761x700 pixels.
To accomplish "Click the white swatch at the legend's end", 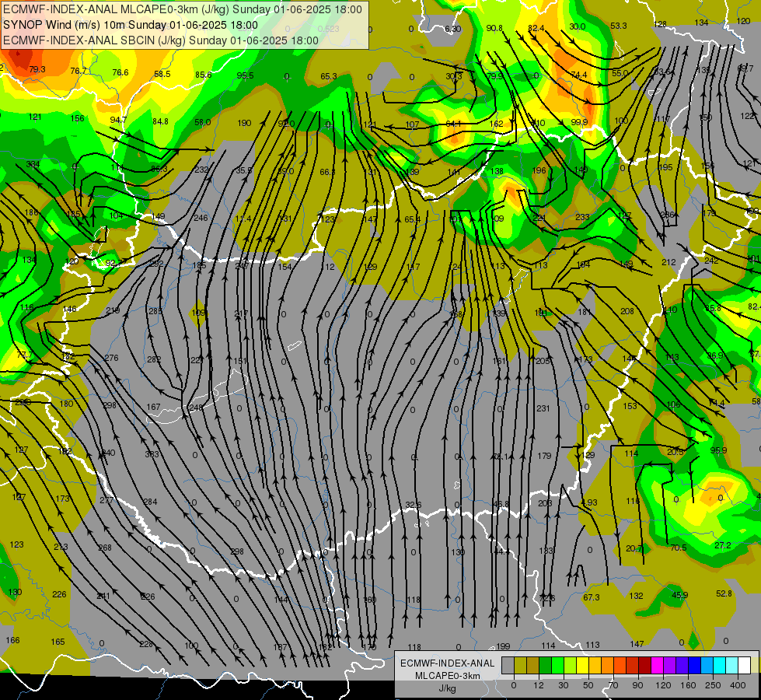I will [x=745, y=665].
